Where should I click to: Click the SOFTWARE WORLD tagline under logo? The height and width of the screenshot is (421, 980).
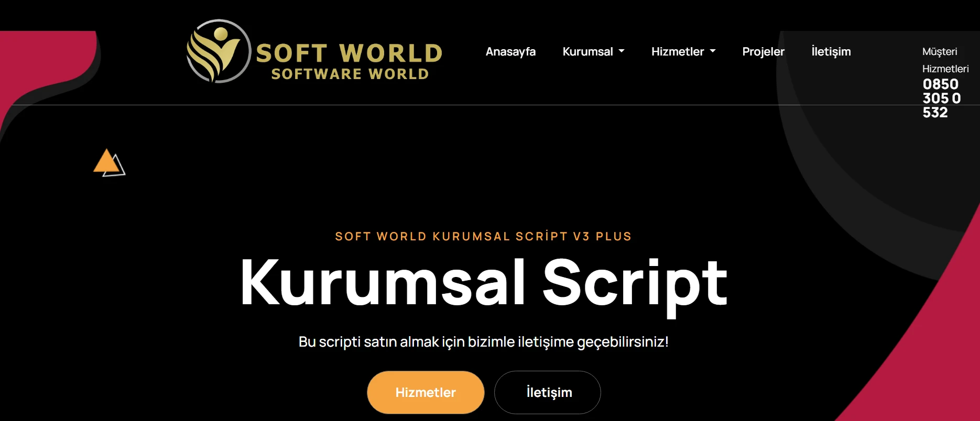[350, 74]
